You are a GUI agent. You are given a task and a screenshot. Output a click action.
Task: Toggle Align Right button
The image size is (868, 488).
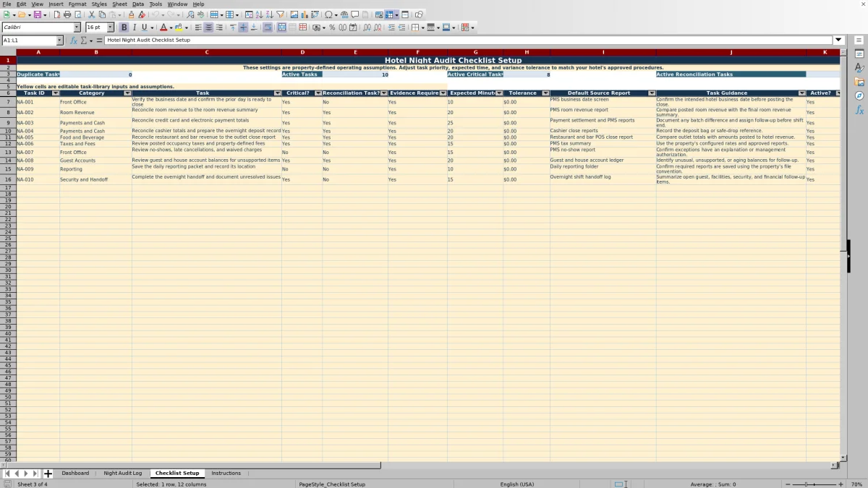coord(218,27)
